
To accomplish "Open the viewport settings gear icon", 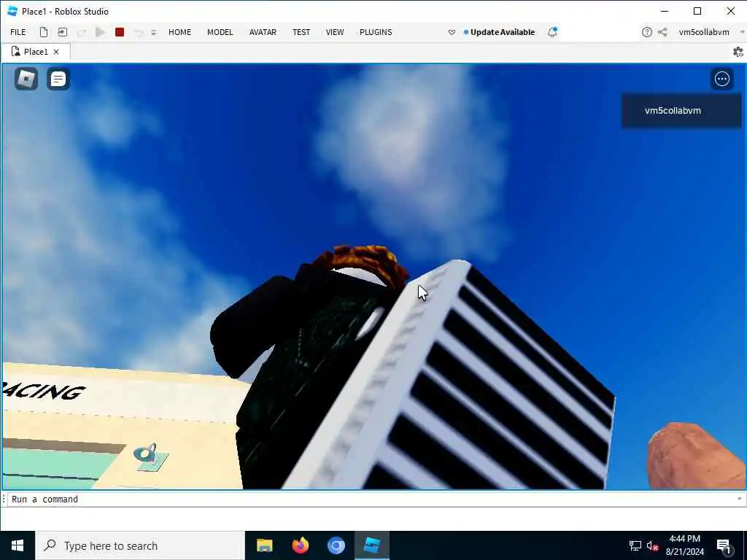I will [x=738, y=52].
